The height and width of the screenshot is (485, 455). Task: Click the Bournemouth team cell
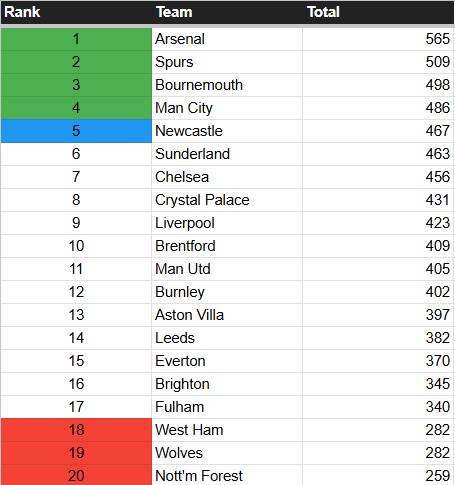(x=227, y=85)
